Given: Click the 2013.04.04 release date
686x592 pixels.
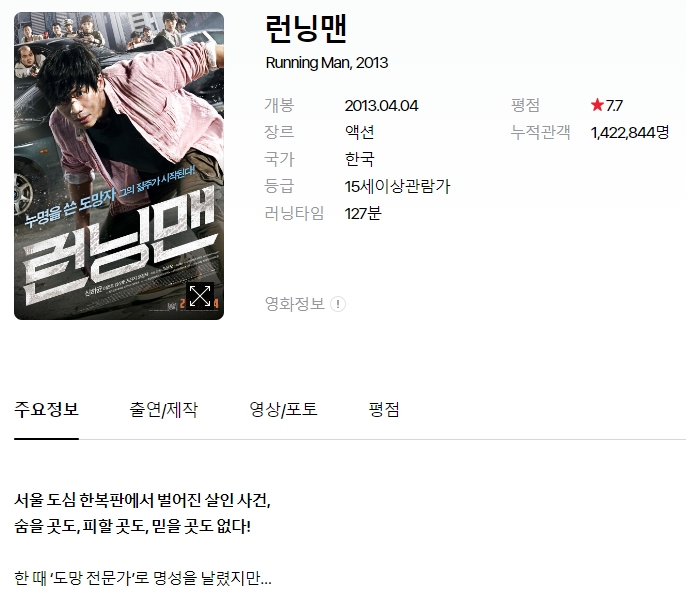Looking at the screenshot, I should coord(382,105).
